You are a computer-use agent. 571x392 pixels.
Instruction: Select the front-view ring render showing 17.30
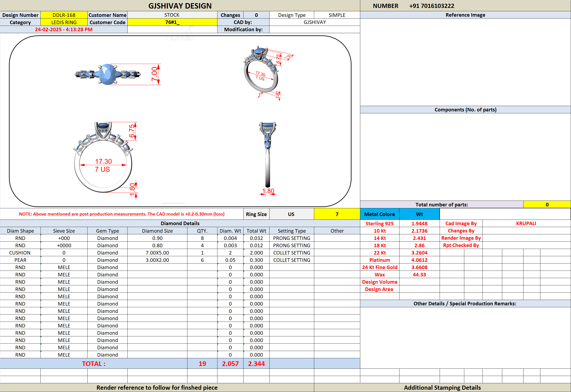(x=103, y=157)
